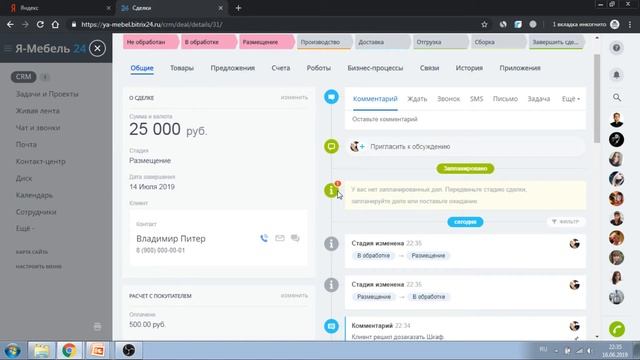This screenshot has width=640, height=360.
Task: Click the blue comment timeline icon
Action: click(x=331, y=97)
